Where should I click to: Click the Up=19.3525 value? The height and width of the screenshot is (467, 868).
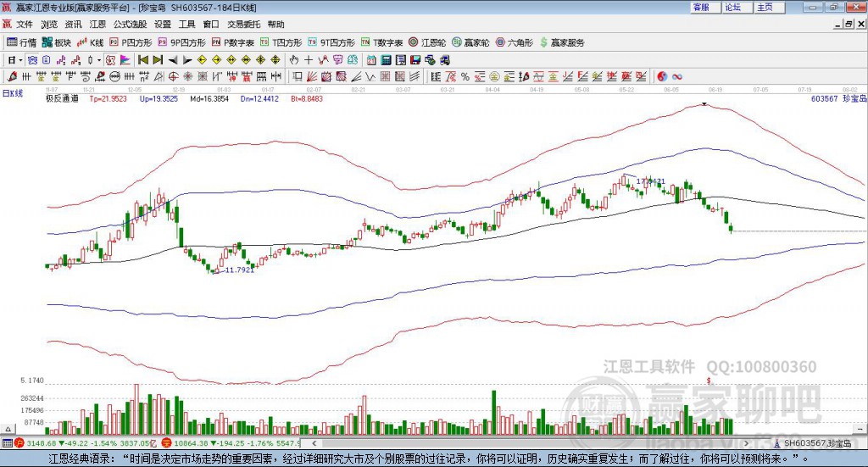click(159, 98)
